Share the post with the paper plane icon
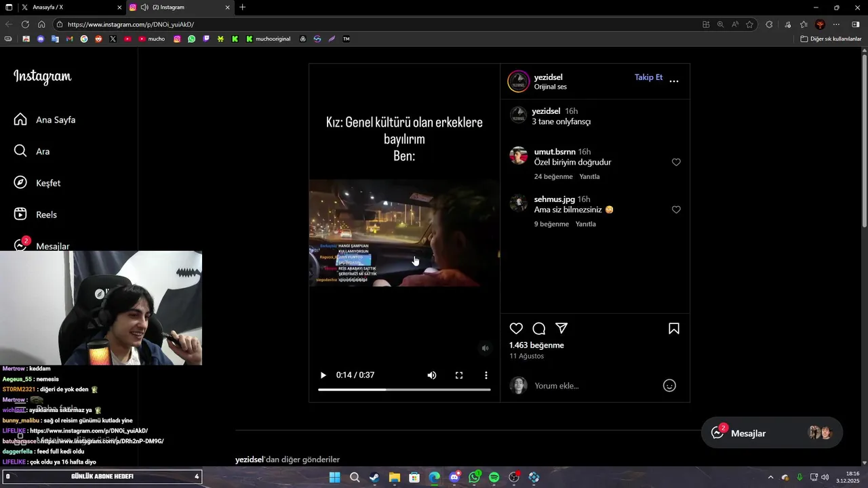This screenshot has width=868, height=488. 561,328
